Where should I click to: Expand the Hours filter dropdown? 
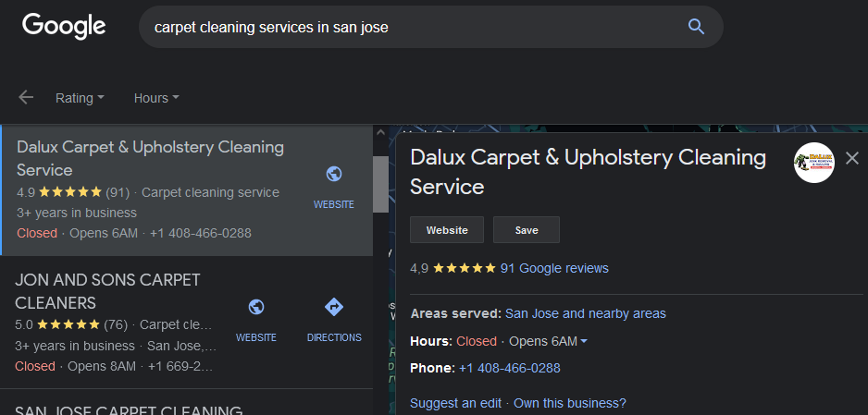coord(156,98)
